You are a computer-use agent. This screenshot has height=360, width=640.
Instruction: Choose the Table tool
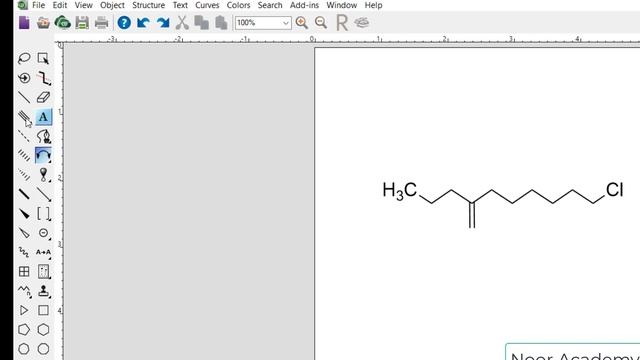(x=24, y=271)
